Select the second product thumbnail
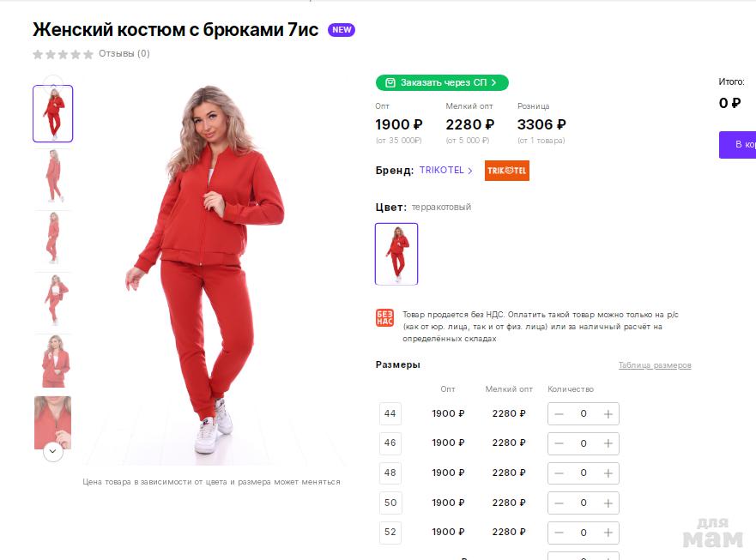 pos(52,178)
